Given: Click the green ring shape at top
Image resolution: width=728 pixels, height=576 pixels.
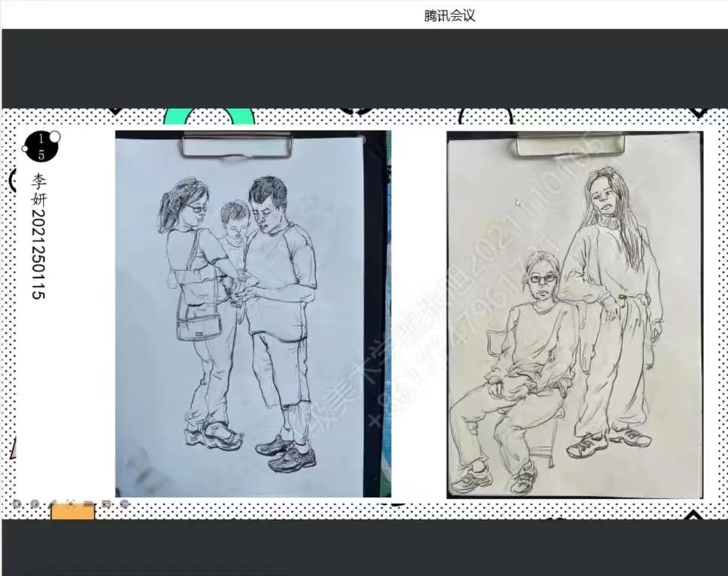Looking at the screenshot, I should (x=209, y=116).
